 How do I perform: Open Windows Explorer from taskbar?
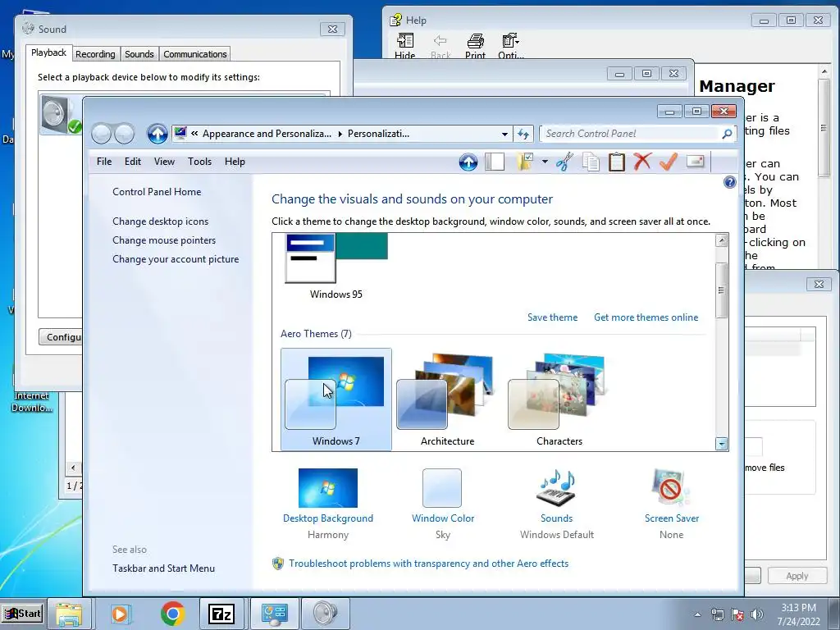point(69,614)
